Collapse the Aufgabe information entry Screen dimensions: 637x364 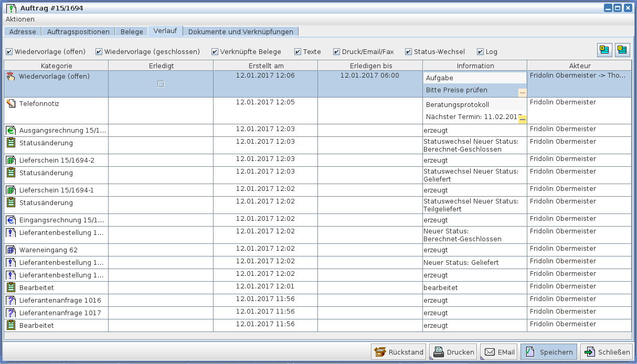pyautogui.click(x=522, y=93)
